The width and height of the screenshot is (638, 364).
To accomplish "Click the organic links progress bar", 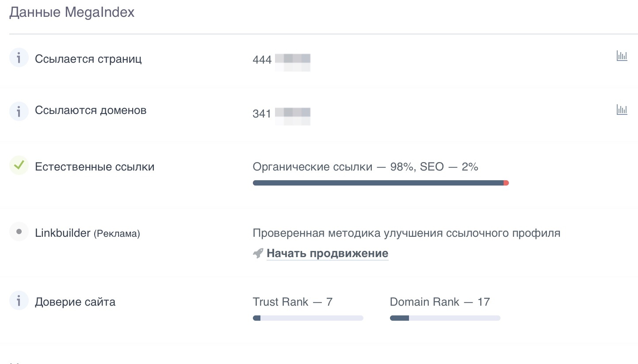I will [x=381, y=183].
